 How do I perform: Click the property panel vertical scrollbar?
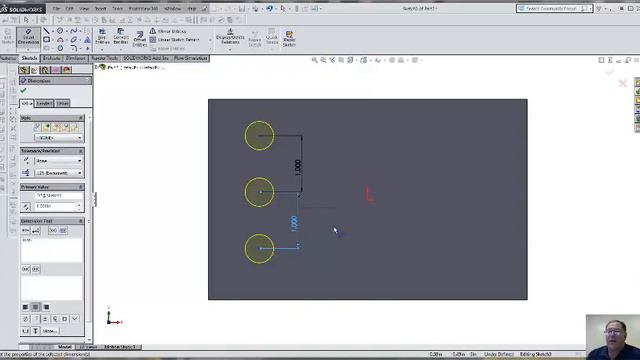89,229
